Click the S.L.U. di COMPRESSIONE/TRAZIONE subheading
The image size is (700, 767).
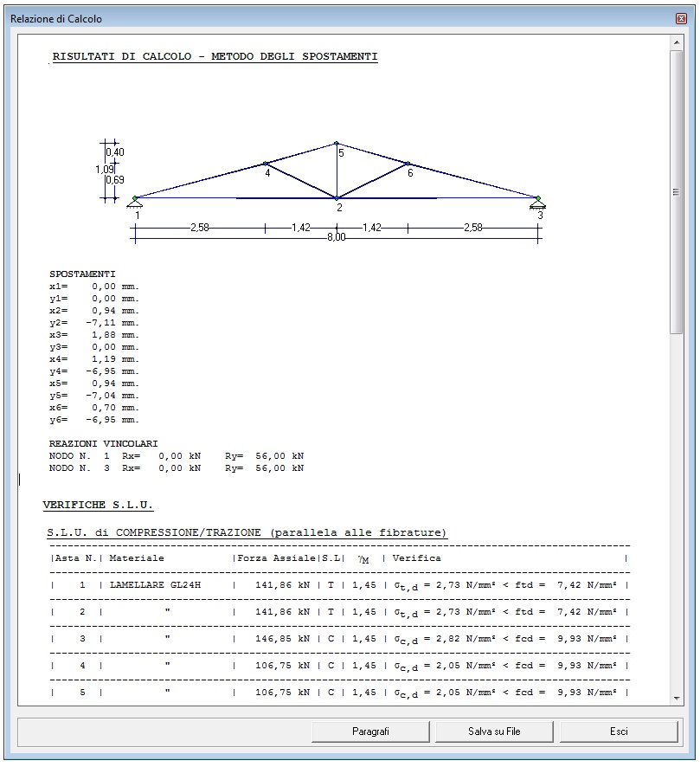coord(247,532)
